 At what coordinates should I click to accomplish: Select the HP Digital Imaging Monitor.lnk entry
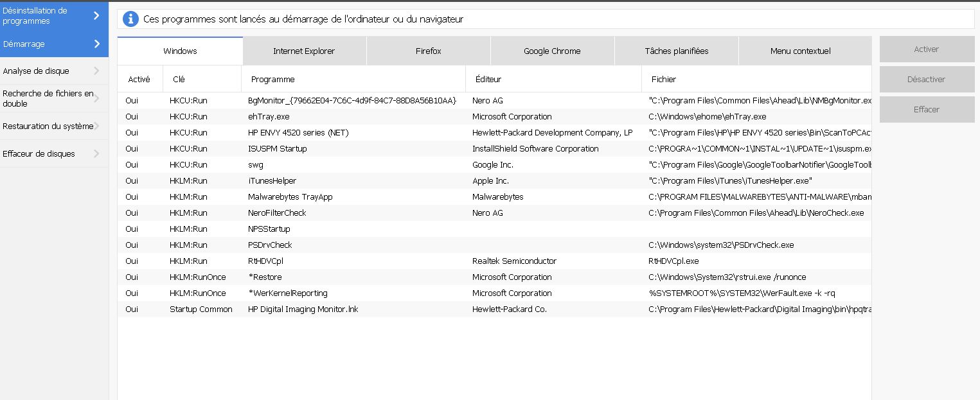coord(303,309)
